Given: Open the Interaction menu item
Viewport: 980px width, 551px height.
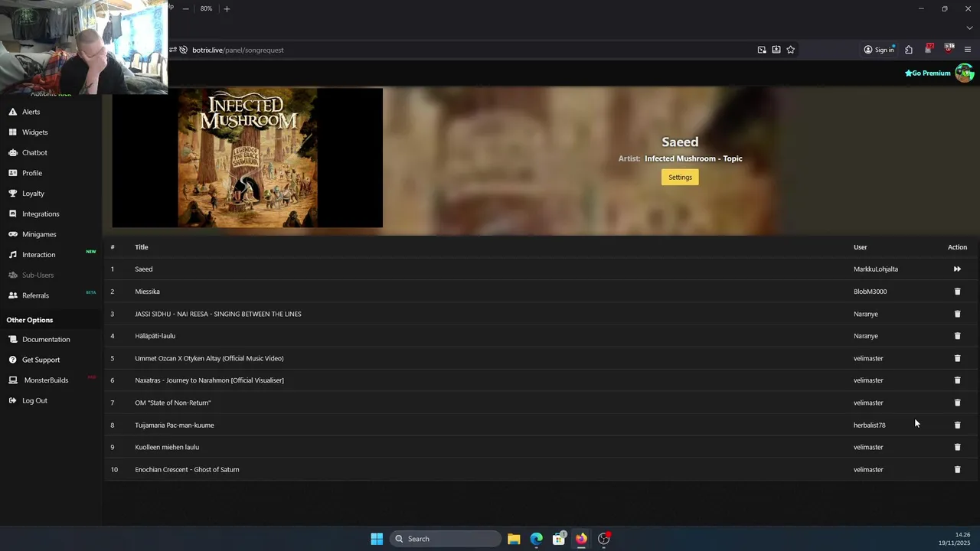Looking at the screenshot, I should pos(38,255).
